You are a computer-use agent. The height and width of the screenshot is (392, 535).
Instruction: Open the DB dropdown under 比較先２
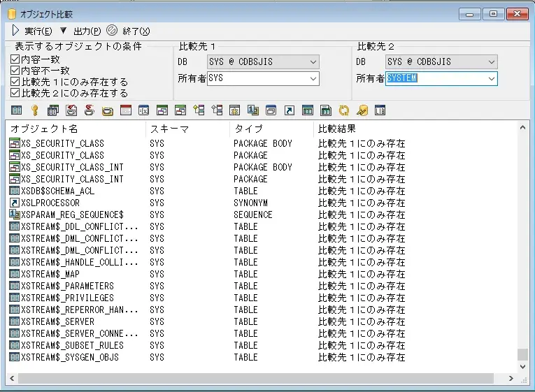(492, 62)
